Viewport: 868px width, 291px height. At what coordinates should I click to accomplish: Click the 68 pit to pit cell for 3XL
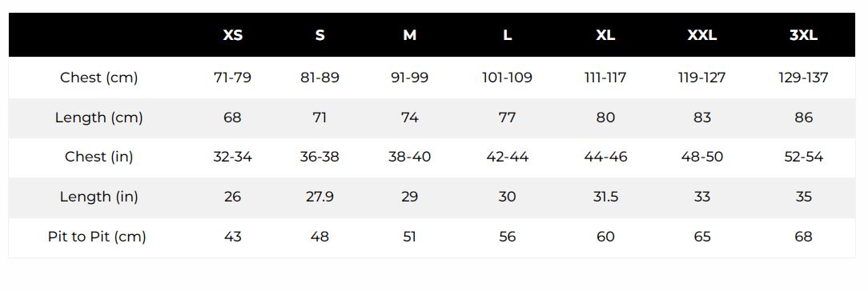point(803,237)
